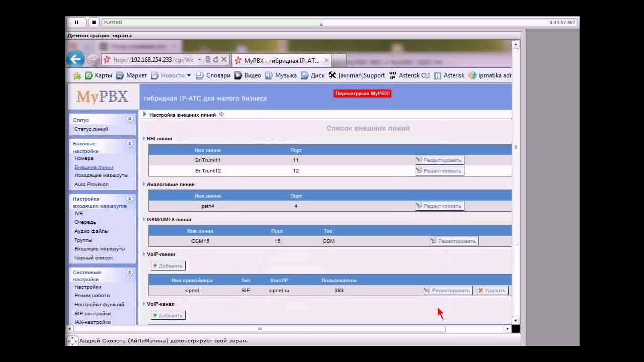
Task: Edit the sipnet VoIP line
Action: pos(448,291)
